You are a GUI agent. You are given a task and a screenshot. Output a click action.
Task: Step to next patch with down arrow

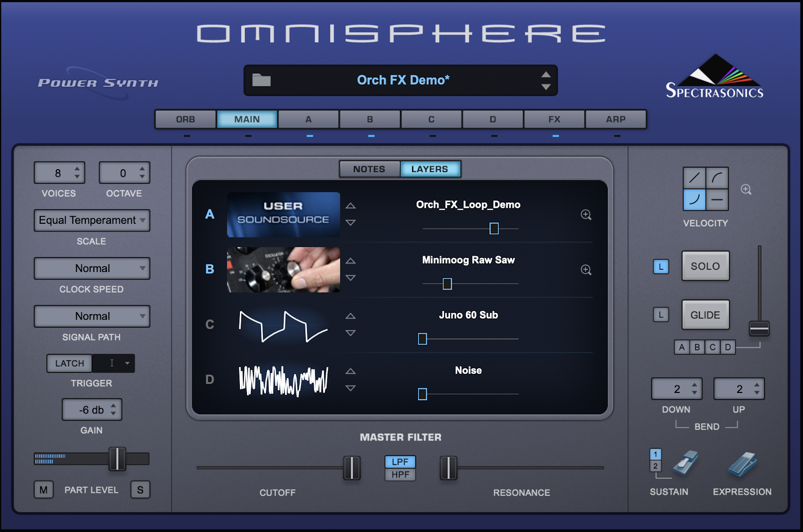pyautogui.click(x=546, y=87)
